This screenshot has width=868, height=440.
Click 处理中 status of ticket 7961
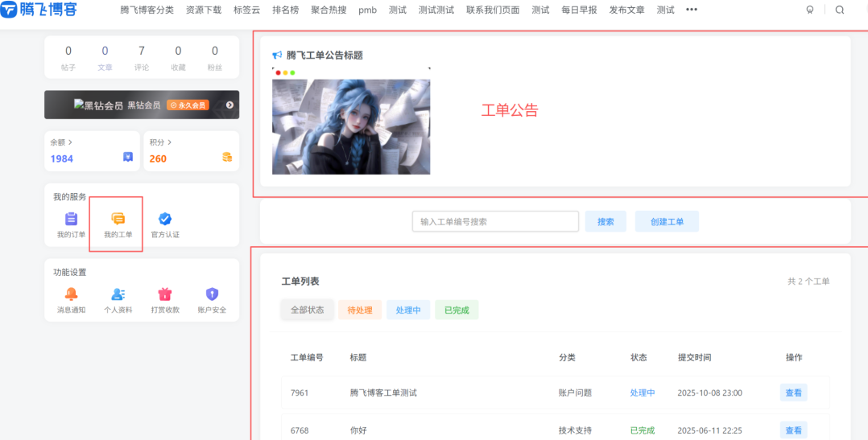(643, 393)
